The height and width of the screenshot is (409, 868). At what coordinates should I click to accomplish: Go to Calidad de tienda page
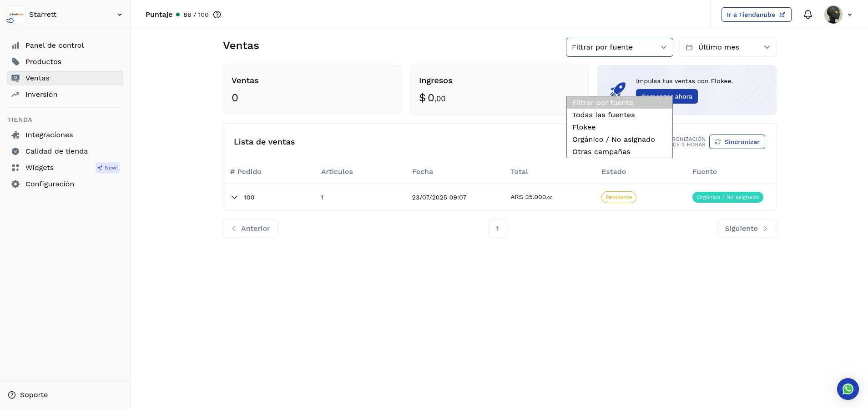click(56, 151)
